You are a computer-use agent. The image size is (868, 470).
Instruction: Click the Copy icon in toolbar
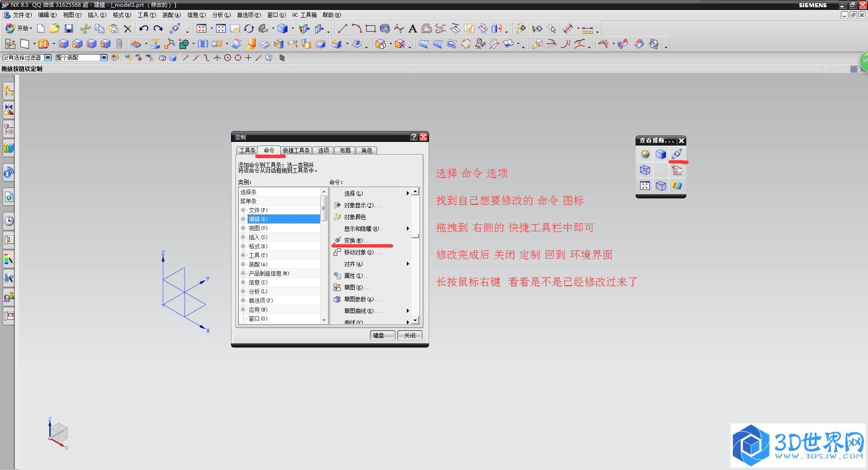[99, 29]
